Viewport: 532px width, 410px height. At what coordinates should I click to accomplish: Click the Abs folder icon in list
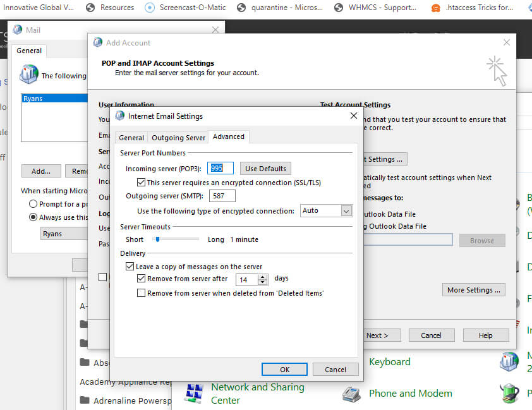click(85, 362)
